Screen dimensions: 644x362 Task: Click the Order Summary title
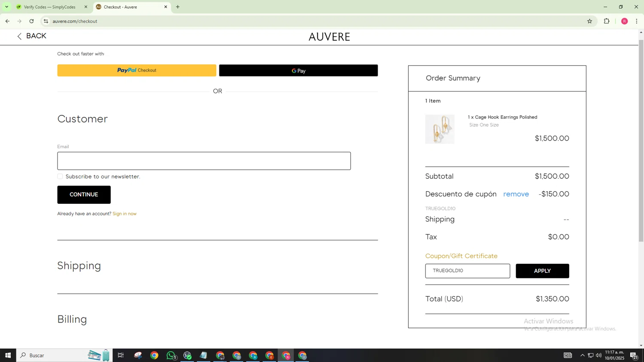click(x=453, y=78)
